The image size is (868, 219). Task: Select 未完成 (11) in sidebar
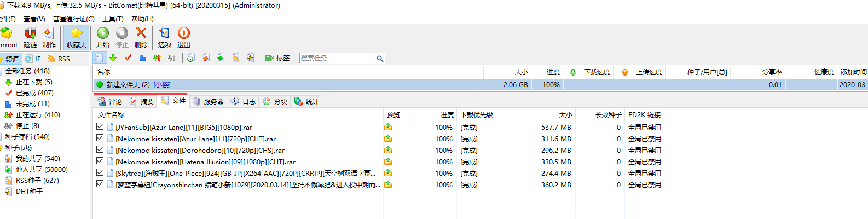(x=32, y=104)
